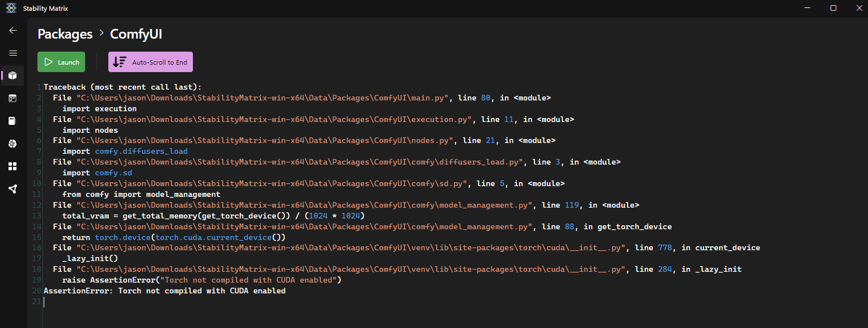Open the four-squares grid sidebar icon

click(12, 166)
